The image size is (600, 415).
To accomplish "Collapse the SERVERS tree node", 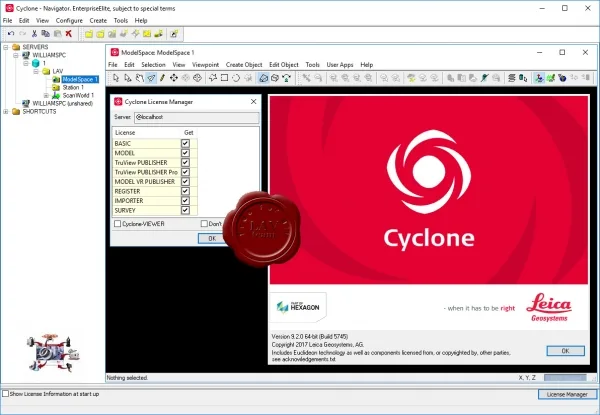I will pos(6,47).
